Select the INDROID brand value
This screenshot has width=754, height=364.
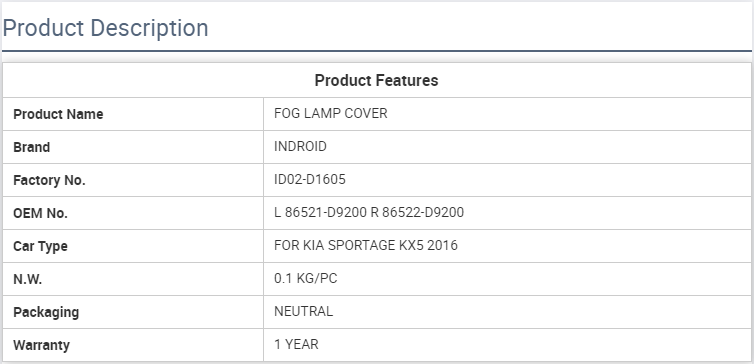[300, 146]
